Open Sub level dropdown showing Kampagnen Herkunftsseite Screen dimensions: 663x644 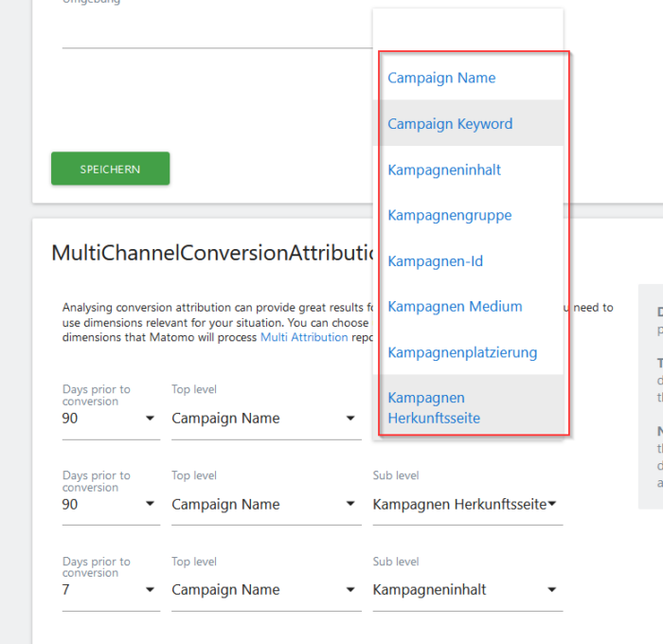point(468,504)
